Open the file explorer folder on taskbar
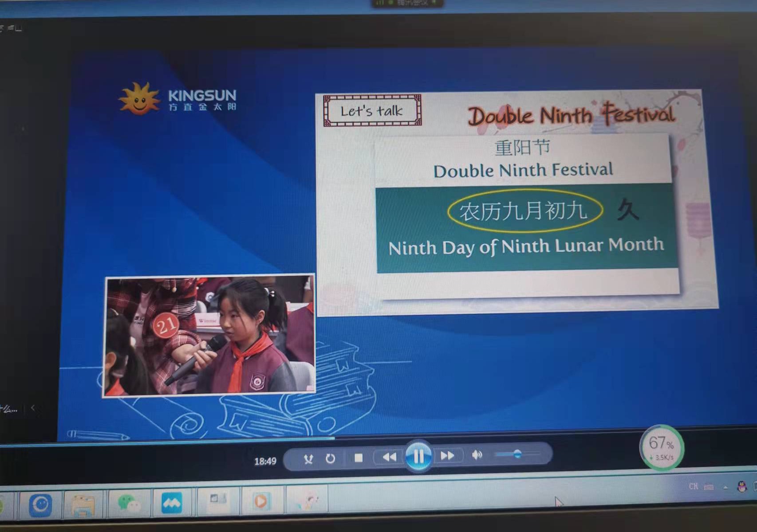Image resolution: width=757 pixels, height=532 pixels. coord(83,505)
